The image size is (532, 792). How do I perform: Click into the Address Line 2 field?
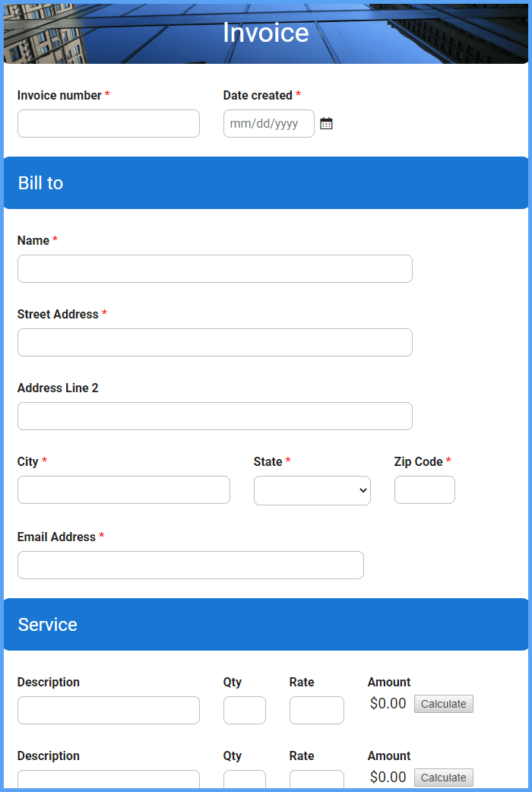(215, 417)
